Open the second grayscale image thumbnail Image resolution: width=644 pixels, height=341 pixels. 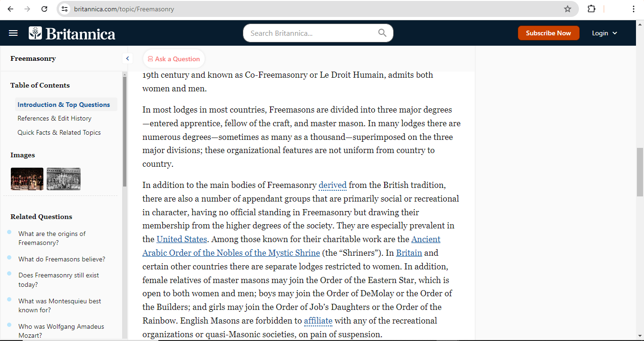tap(64, 179)
